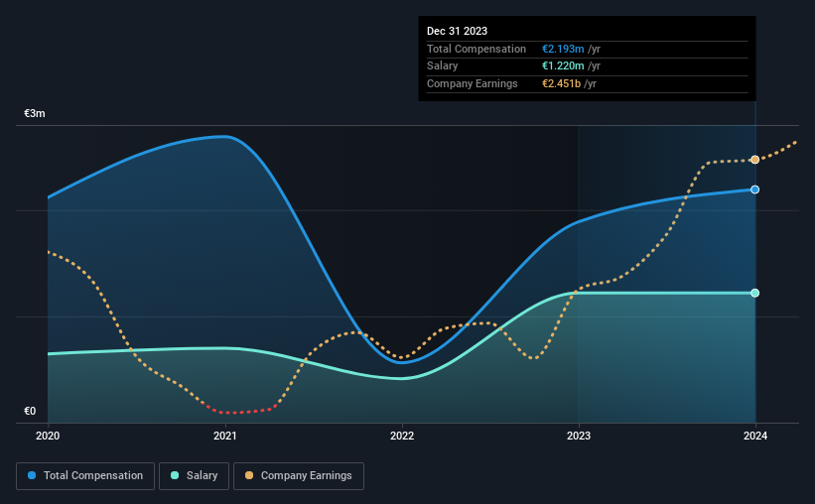
Task: Click the 2024 x-axis label
Action: (x=755, y=436)
